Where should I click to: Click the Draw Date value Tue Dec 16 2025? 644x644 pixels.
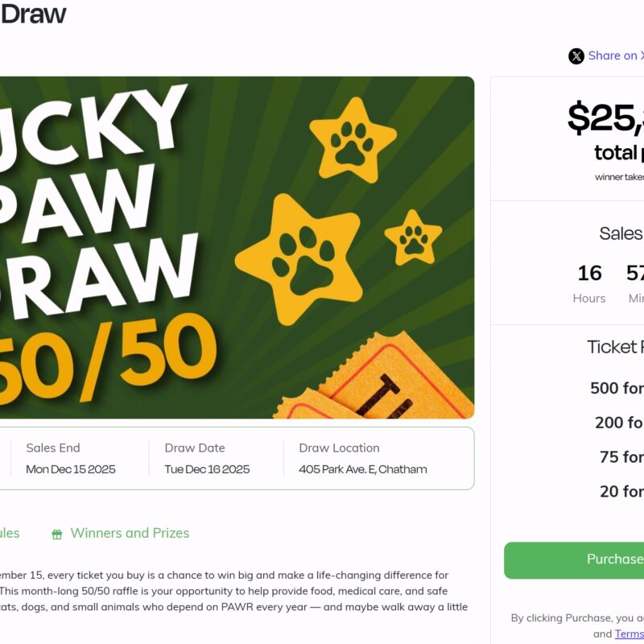(x=207, y=469)
